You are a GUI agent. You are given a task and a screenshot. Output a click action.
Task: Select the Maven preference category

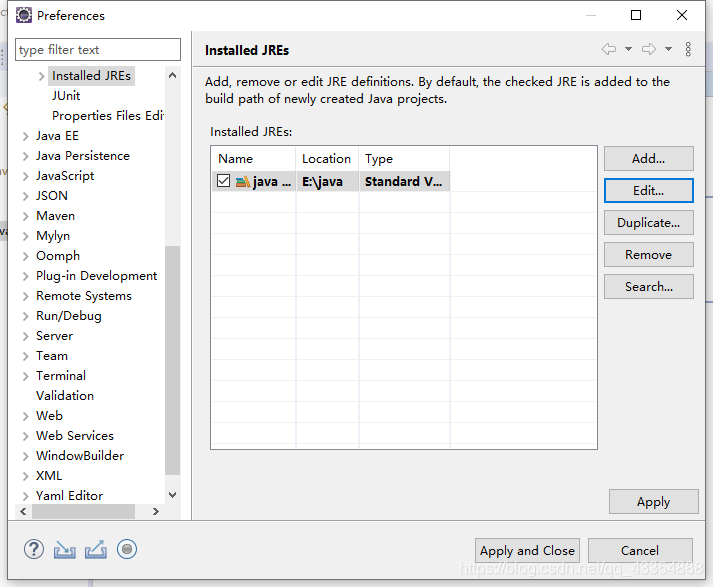click(x=55, y=216)
